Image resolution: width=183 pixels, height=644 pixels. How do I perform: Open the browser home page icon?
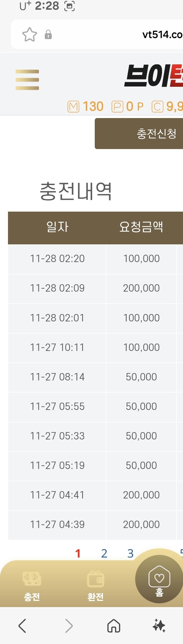click(x=114, y=625)
